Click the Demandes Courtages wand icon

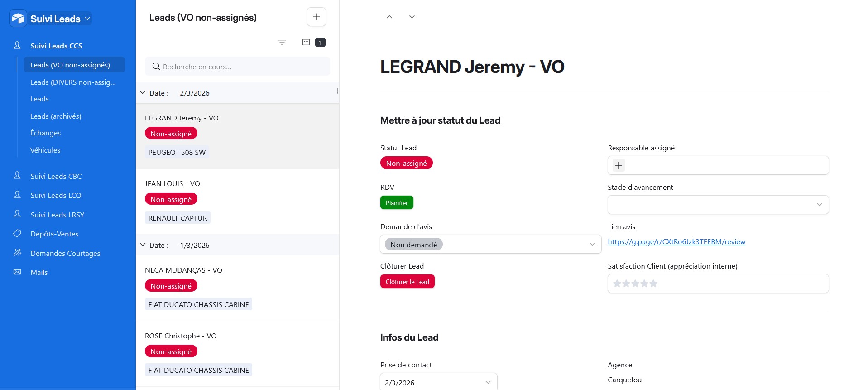pyautogui.click(x=18, y=253)
